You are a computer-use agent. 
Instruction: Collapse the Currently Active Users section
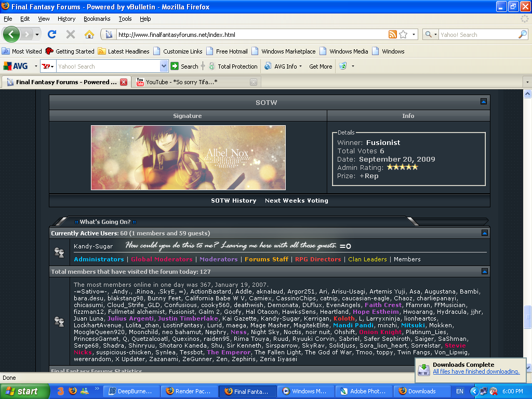(485, 233)
